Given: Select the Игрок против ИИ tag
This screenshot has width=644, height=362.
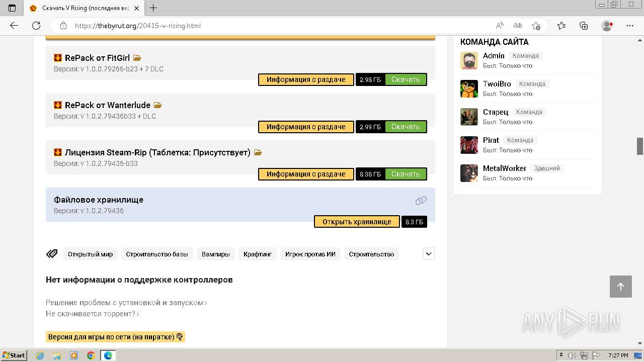Looking at the screenshot, I should pyautogui.click(x=310, y=254).
